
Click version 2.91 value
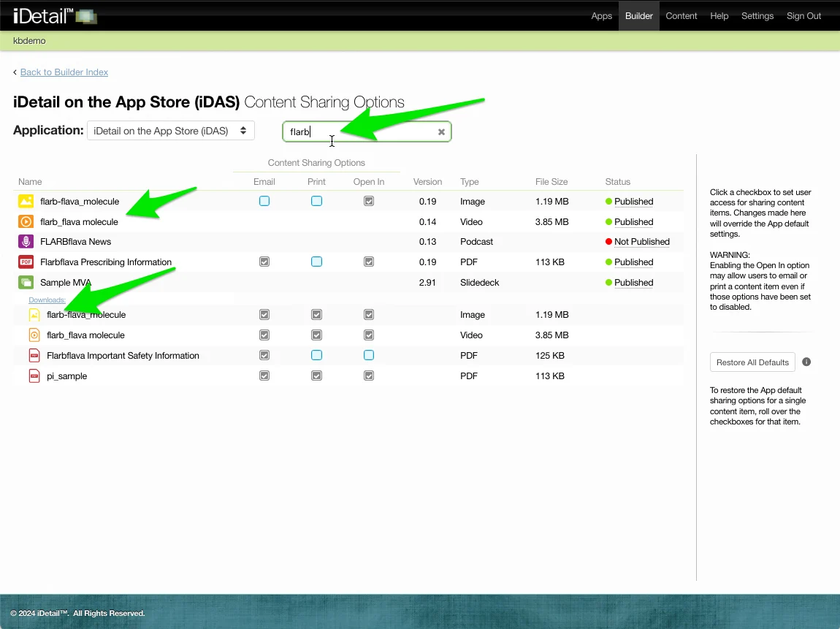(427, 282)
